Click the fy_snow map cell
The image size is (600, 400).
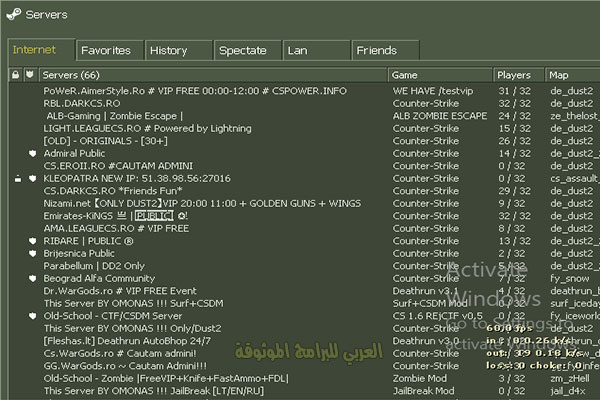pos(570,279)
